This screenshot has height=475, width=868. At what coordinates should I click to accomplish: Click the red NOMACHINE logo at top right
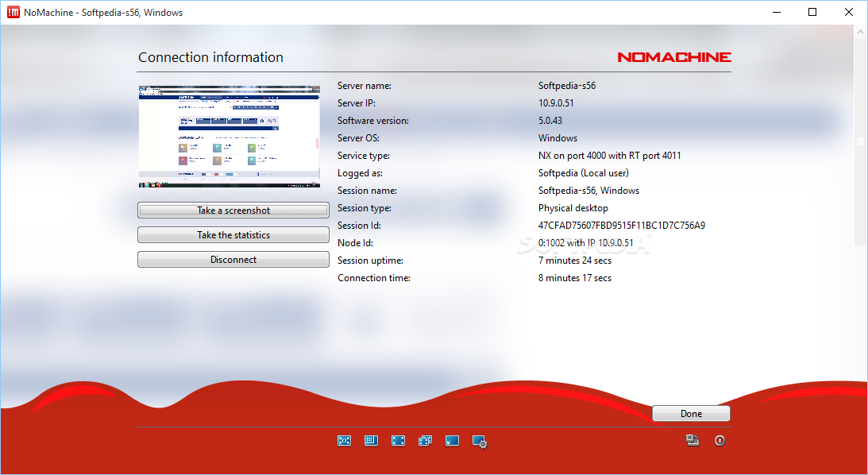674,57
